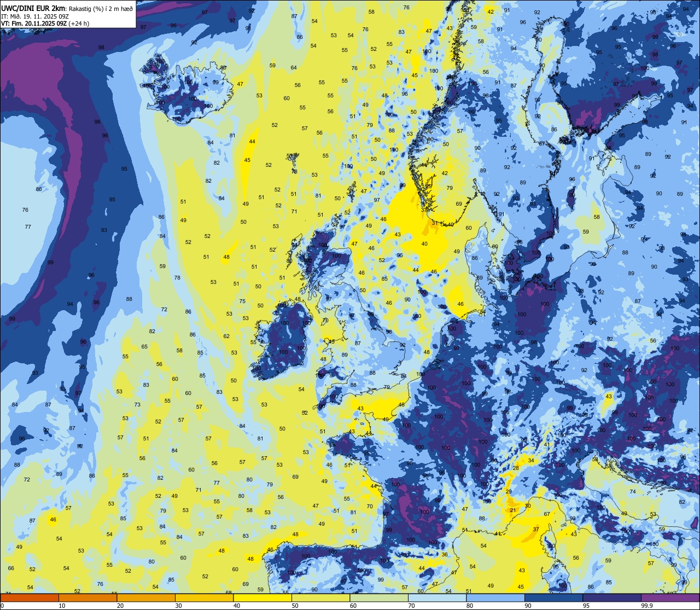Viewport: 700px width, 610px height.
Task: Click the humidity value '62' west of Ireland
Action: pyautogui.click(x=226, y=336)
